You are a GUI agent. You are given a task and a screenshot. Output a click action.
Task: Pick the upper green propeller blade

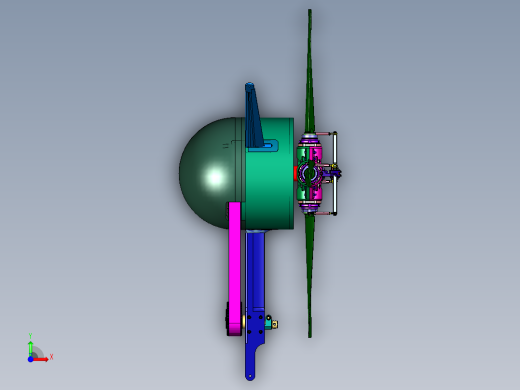coord(310,72)
